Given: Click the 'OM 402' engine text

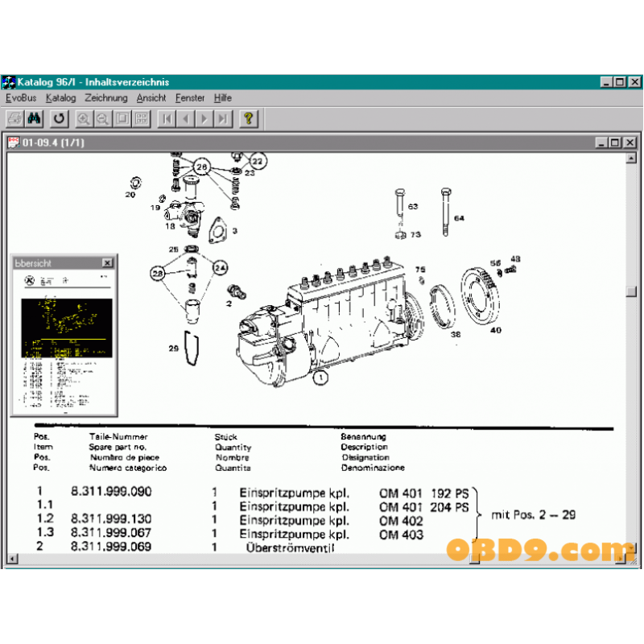Looking at the screenshot, I should click(x=401, y=521).
